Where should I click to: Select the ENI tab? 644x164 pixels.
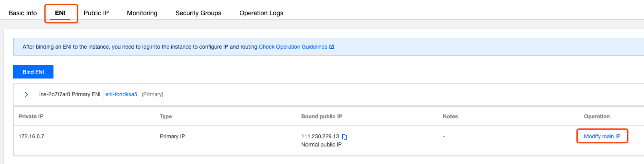click(60, 13)
